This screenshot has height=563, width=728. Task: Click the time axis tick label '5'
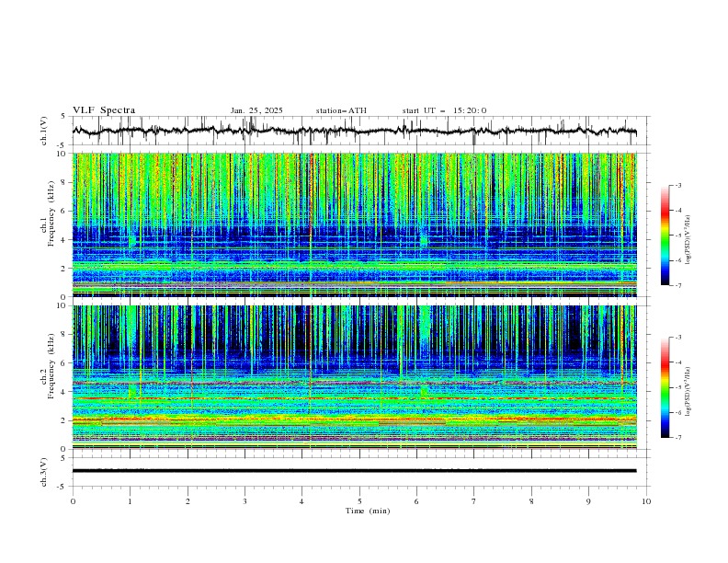point(359,501)
